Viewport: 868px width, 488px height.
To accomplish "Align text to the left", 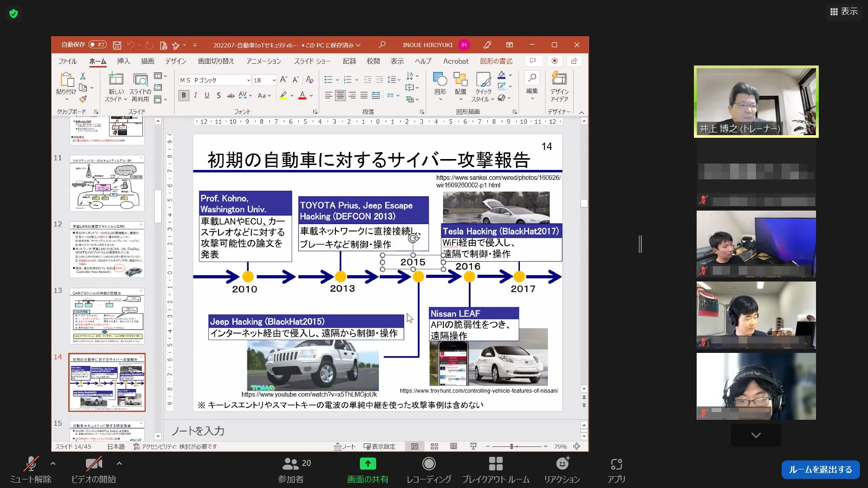I will click(329, 95).
